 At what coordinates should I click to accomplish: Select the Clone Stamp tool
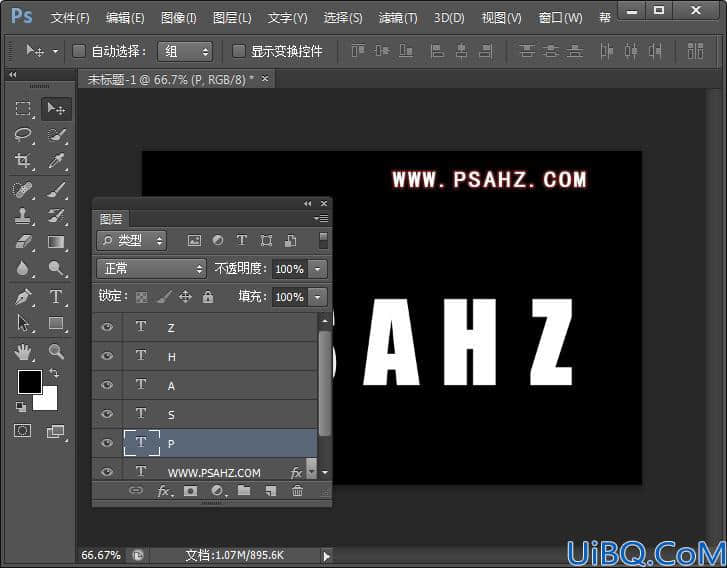click(x=23, y=216)
